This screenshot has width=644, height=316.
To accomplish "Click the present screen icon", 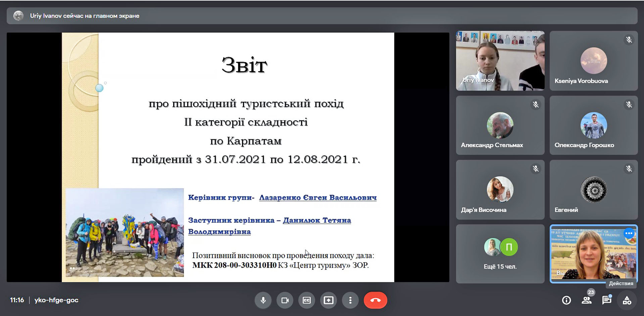I will click(x=329, y=300).
